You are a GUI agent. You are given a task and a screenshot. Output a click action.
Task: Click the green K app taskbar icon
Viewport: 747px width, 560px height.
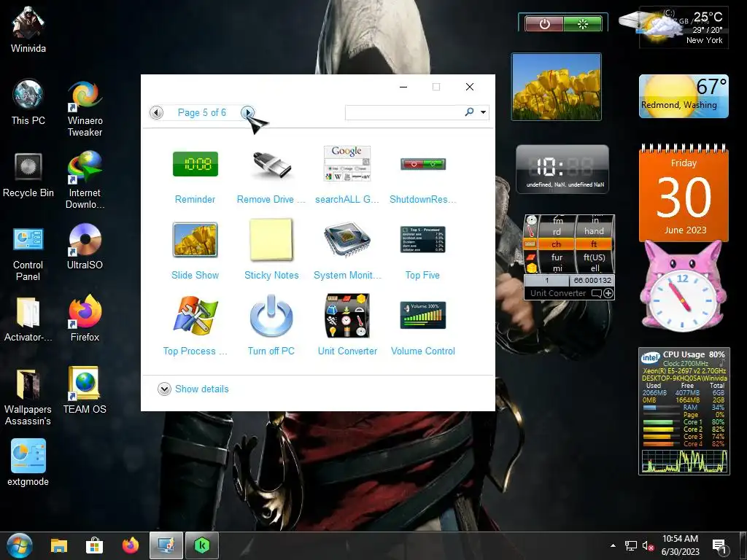pyautogui.click(x=202, y=545)
